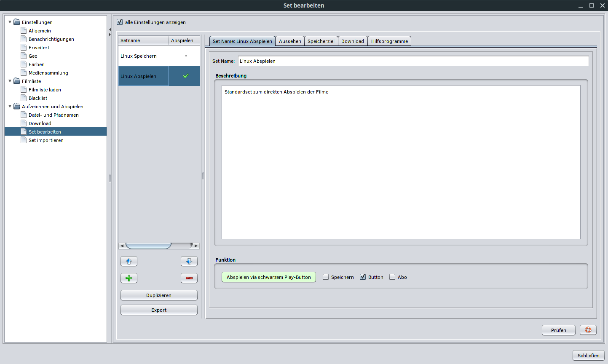608x364 pixels.
Task: Enable the Speichern checkbox
Action: [326, 277]
